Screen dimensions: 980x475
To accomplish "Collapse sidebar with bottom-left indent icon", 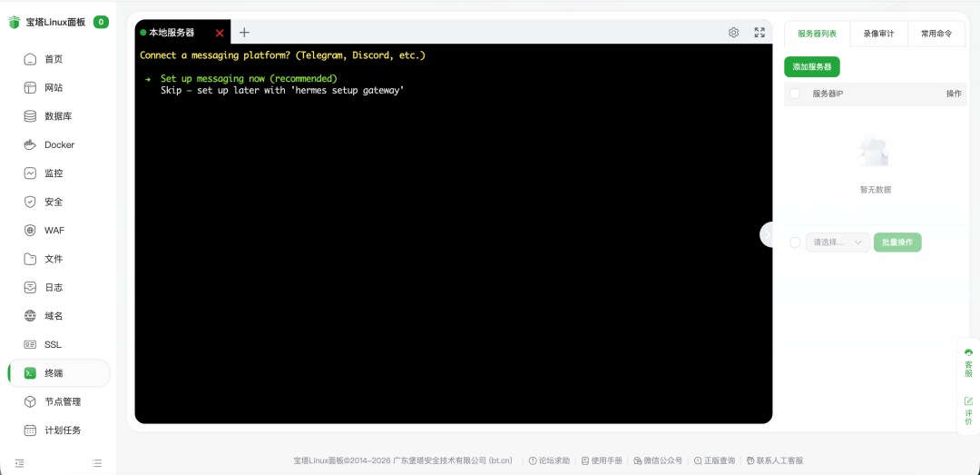I will point(19,463).
